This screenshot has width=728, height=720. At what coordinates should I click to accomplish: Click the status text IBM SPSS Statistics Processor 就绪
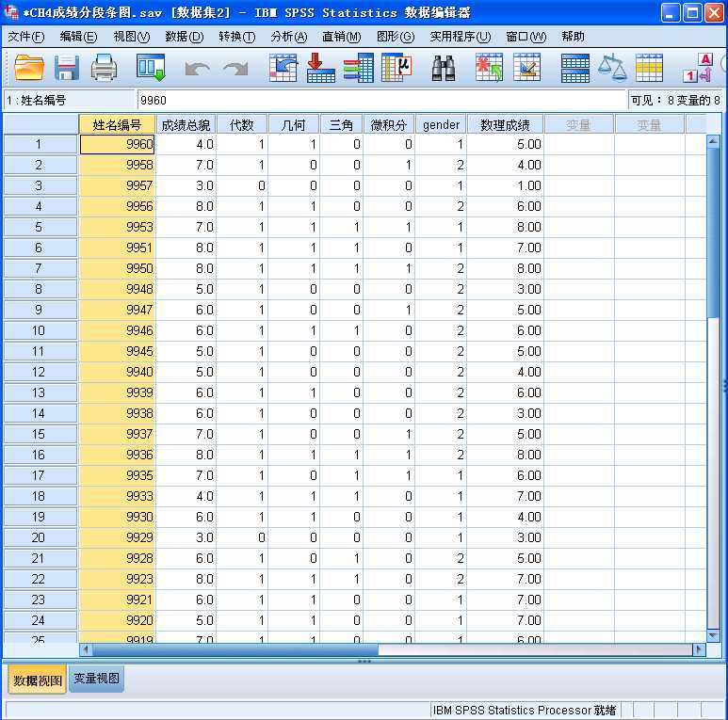525,710
